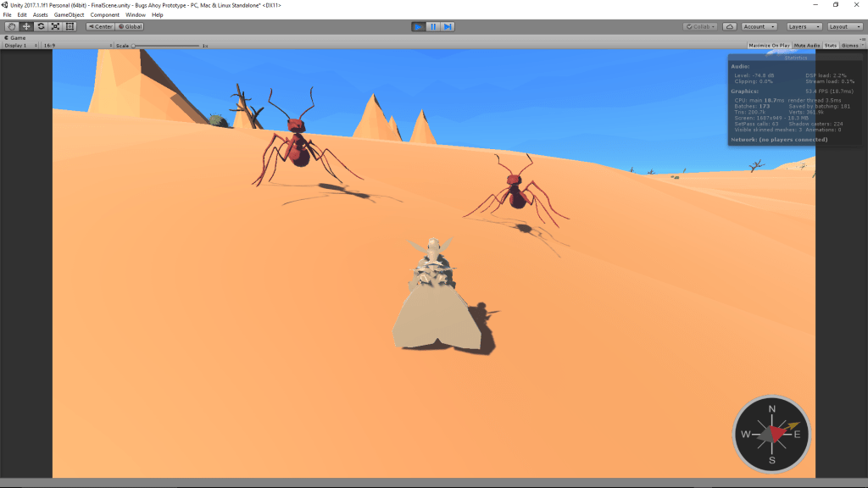
Task: Click the Game view Scale slider
Action: coord(166,45)
